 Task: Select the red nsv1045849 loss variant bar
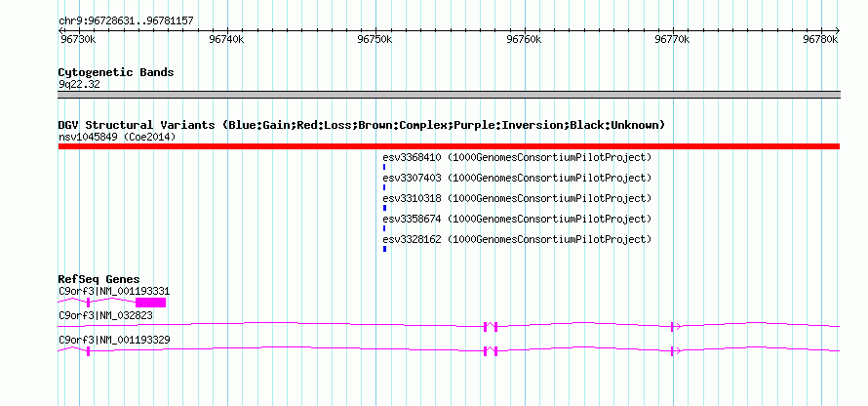pos(449,146)
